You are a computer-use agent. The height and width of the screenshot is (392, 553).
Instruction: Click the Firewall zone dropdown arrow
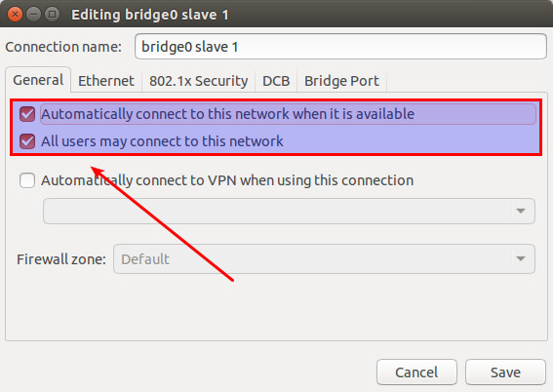point(521,258)
